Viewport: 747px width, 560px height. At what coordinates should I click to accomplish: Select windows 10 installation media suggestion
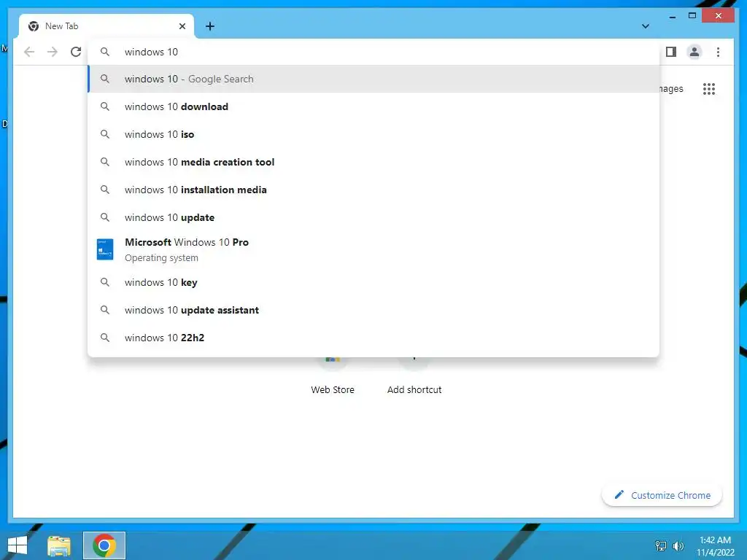click(373, 190)
